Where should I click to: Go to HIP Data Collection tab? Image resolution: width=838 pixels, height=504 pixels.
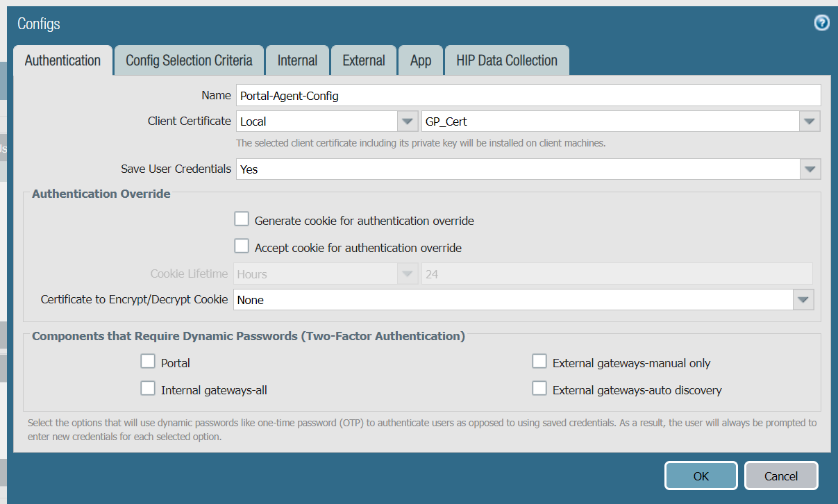(507, 60)
